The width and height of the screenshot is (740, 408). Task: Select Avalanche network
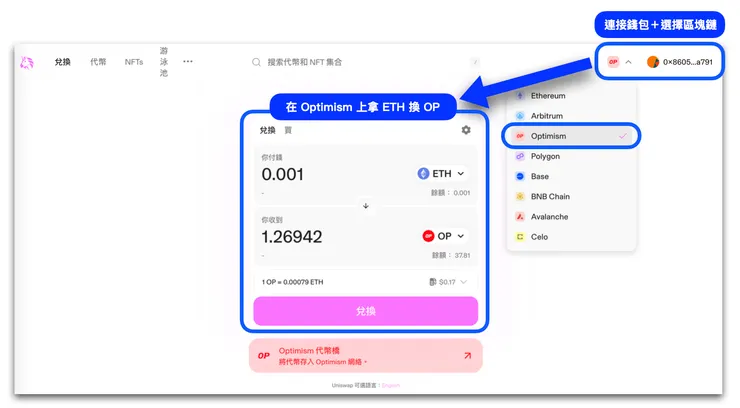pos(571,217)
